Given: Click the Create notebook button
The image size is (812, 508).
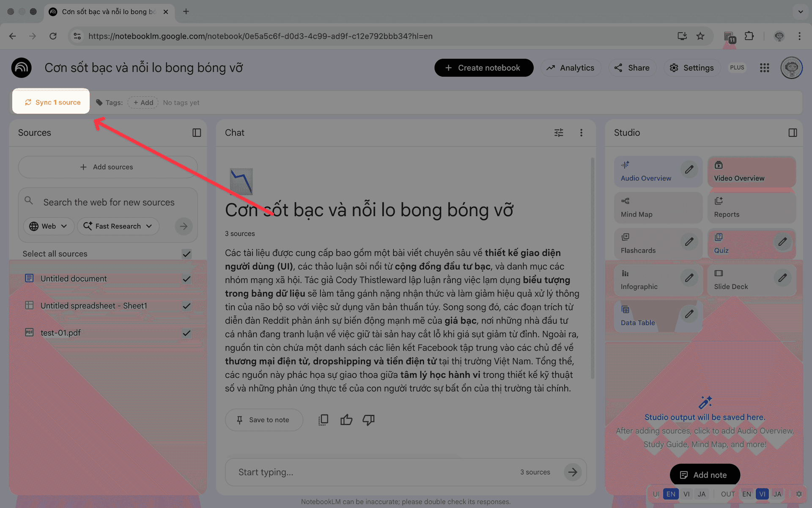Looking at the screenshot, I should tap(483, 68).
